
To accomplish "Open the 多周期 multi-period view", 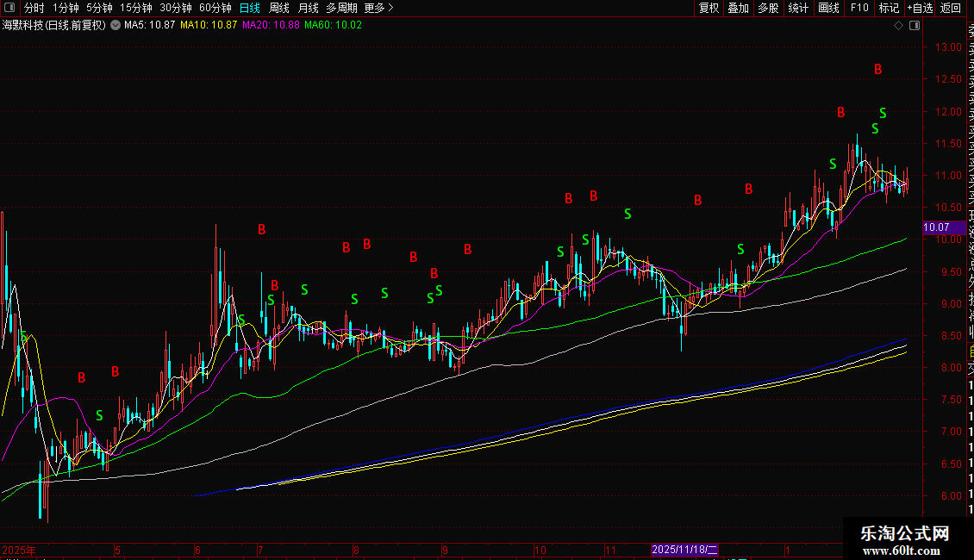I will tap(340, 8).
